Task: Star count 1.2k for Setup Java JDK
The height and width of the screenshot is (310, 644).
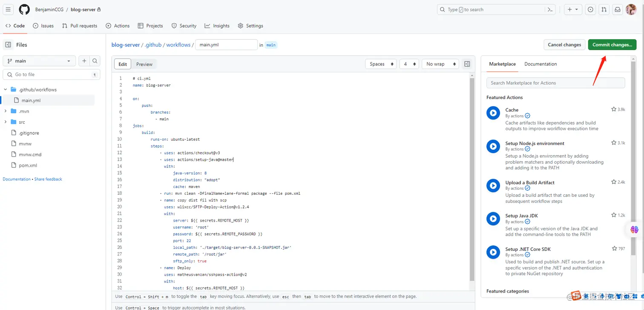Action: (x=618, y=215)
